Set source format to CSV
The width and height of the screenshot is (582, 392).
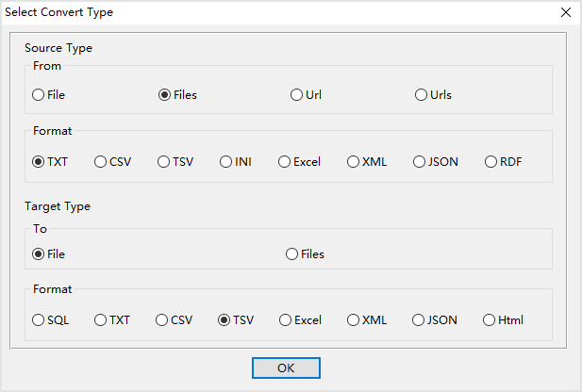click(x=101, y=161)
